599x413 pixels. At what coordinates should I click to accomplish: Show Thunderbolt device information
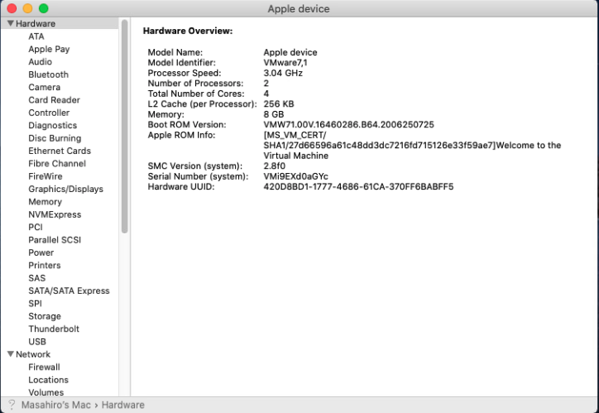(x=54, y=329)
